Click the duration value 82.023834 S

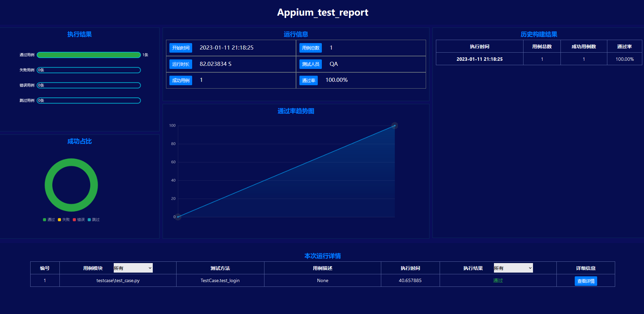click(x=216, y=64)
